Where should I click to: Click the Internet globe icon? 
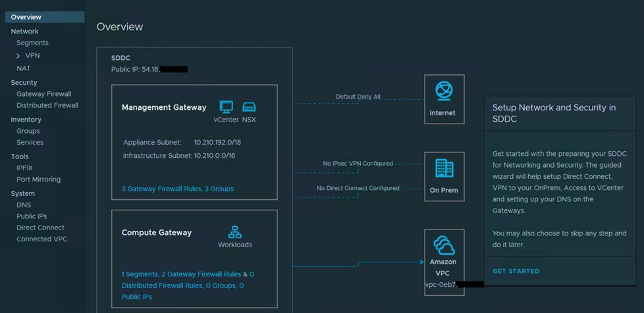[x=444, y=91]
